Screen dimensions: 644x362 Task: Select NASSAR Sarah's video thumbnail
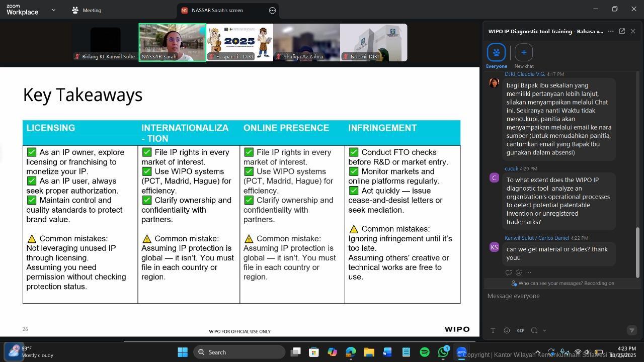172,42
